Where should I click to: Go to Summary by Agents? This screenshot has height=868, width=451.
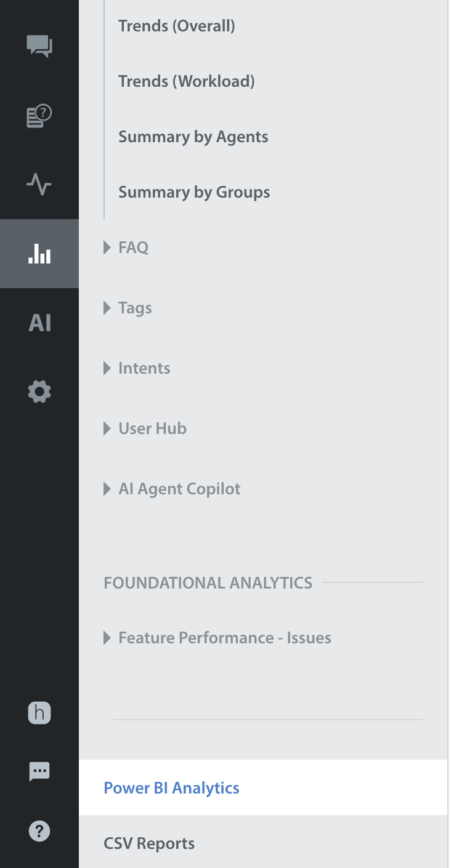[193, 137]
